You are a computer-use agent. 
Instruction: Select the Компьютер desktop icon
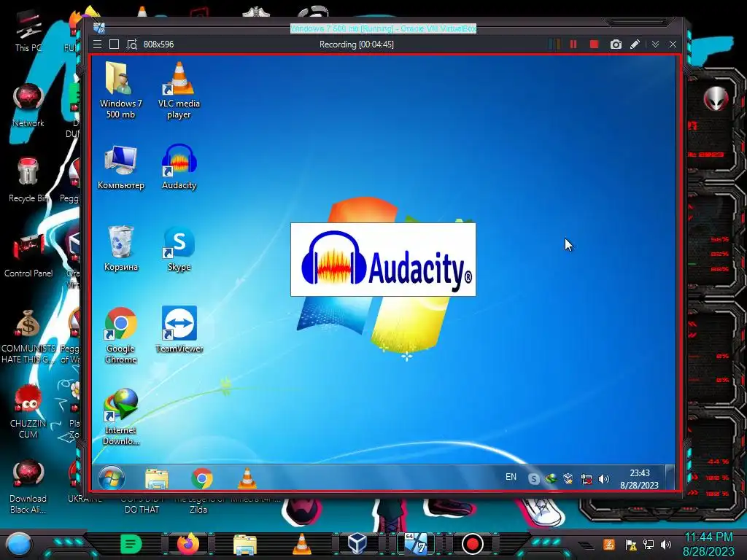120,168
